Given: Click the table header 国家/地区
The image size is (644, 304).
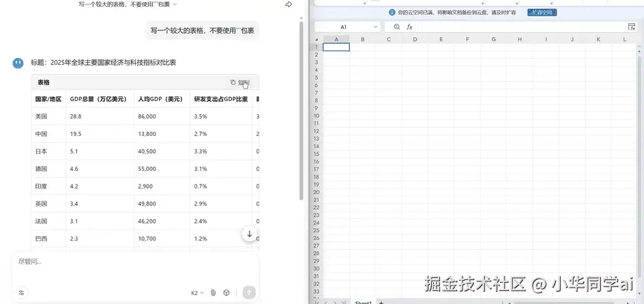Looking at the screenshot, I should click(48, 99).
